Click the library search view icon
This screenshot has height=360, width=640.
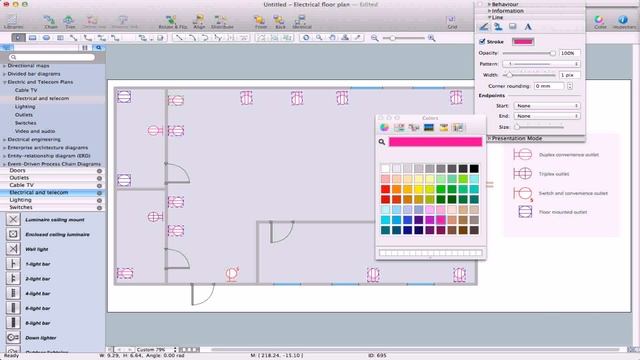tap(98, 47)
